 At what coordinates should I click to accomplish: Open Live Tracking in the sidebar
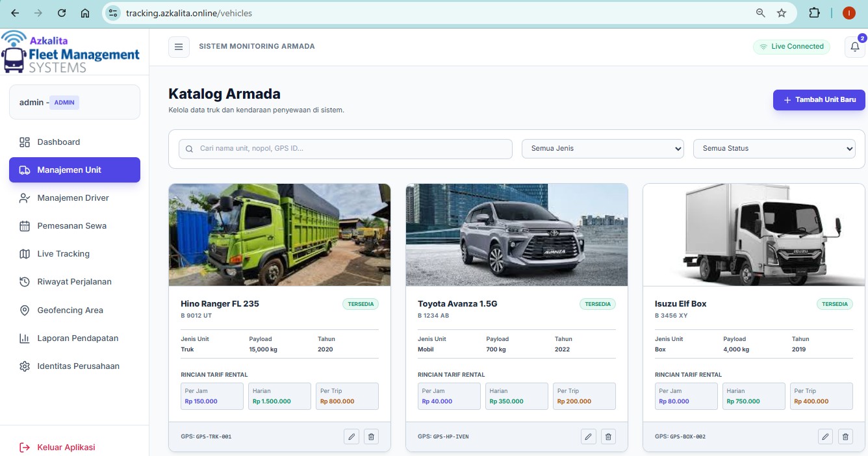tap(75, 254)
